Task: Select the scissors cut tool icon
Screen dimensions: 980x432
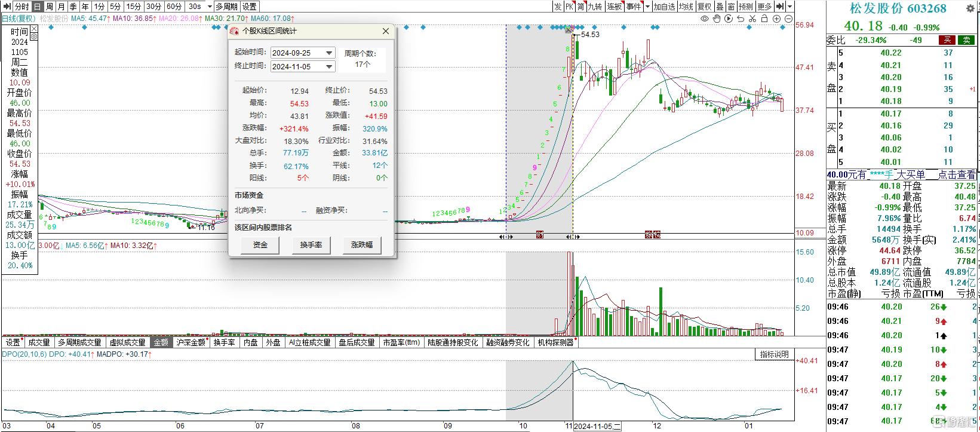Action: (753, 19)
